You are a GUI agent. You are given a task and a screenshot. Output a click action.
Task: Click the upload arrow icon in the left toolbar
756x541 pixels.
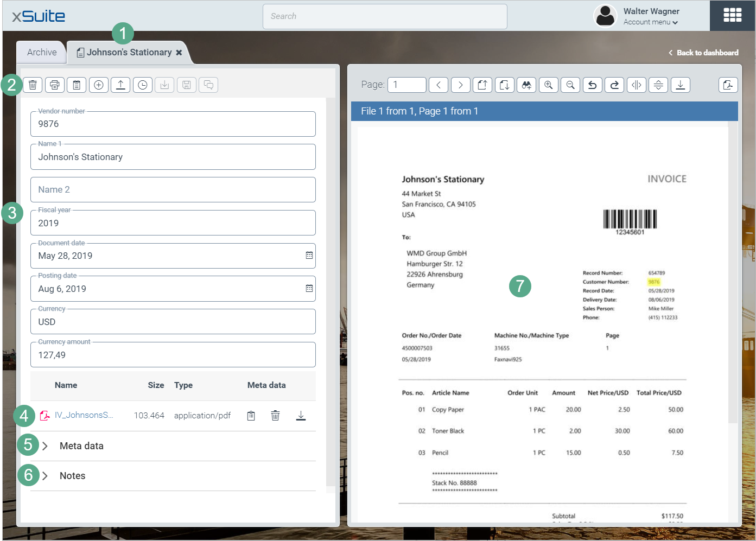pos(120,85)
